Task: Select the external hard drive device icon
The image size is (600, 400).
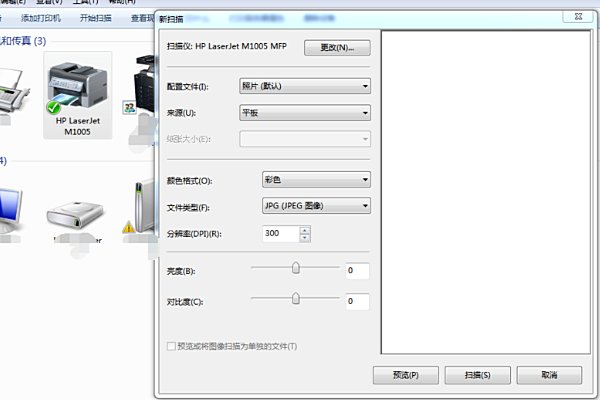Action: click(x=75, y=214)
